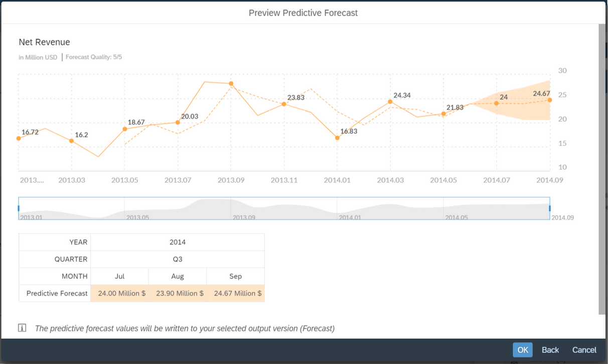
Task: Select the Jul column header in the table
Action: (x=119, y=276)
